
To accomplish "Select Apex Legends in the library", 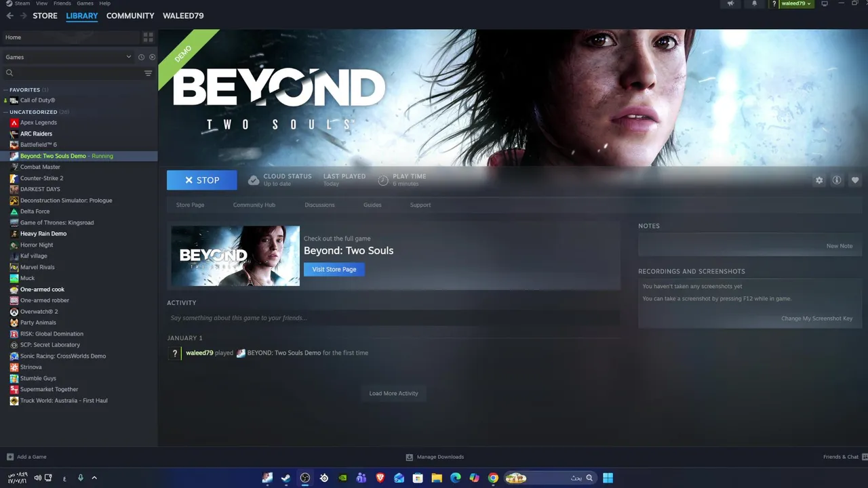I will coord(38,123).
